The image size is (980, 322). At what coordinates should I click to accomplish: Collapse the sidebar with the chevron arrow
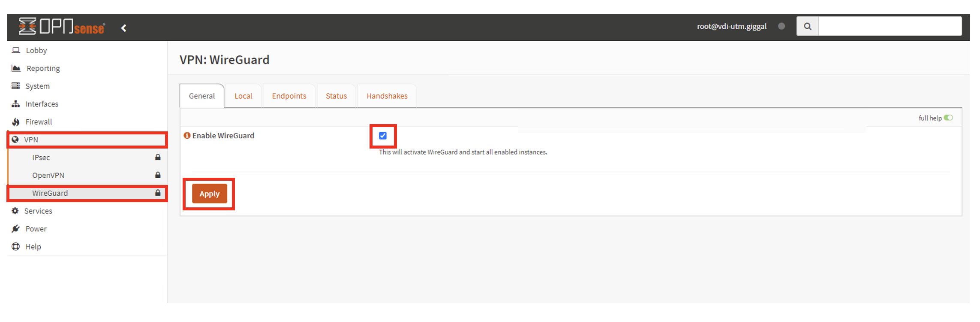point(124,28)
